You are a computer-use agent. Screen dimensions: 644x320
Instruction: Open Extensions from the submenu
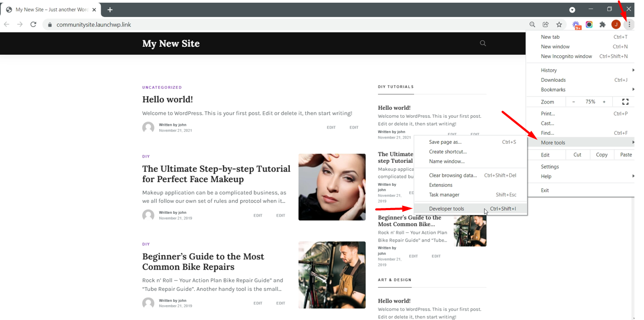tap(470, 185)
